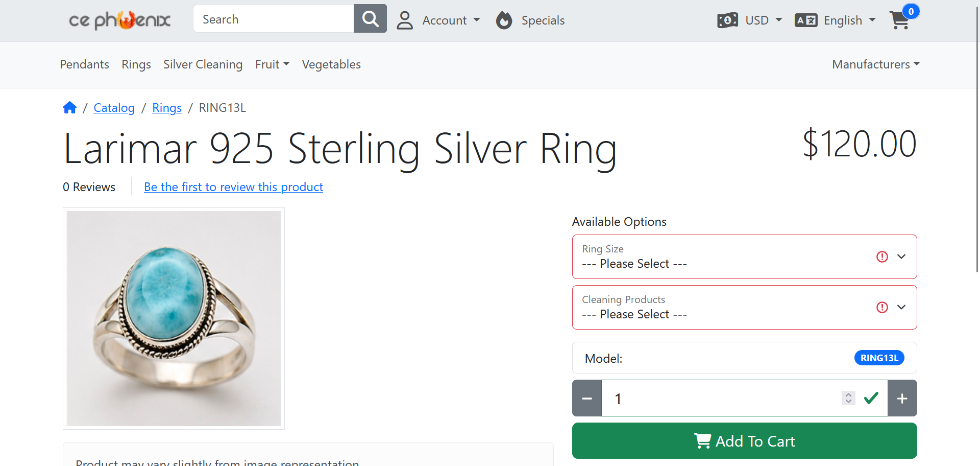
Task: Click the CE Phoenix logo
Action: click(x=120, y=20)
